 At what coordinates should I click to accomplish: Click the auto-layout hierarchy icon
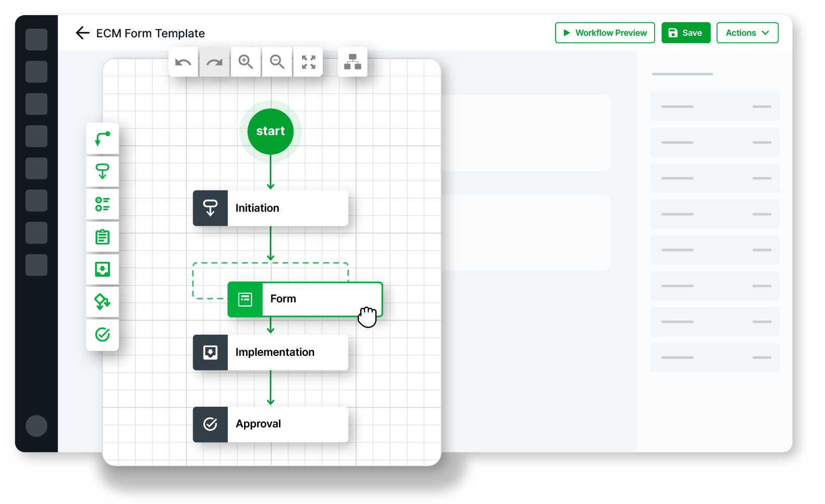(x=352, y=61)
